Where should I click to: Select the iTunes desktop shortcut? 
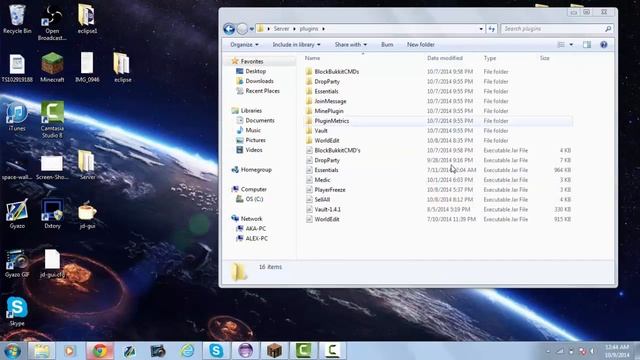click(x=17, y=116)
